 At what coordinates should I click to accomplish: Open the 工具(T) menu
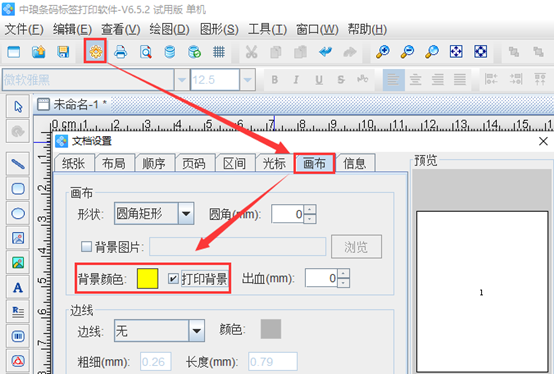[x=267, y=29]
